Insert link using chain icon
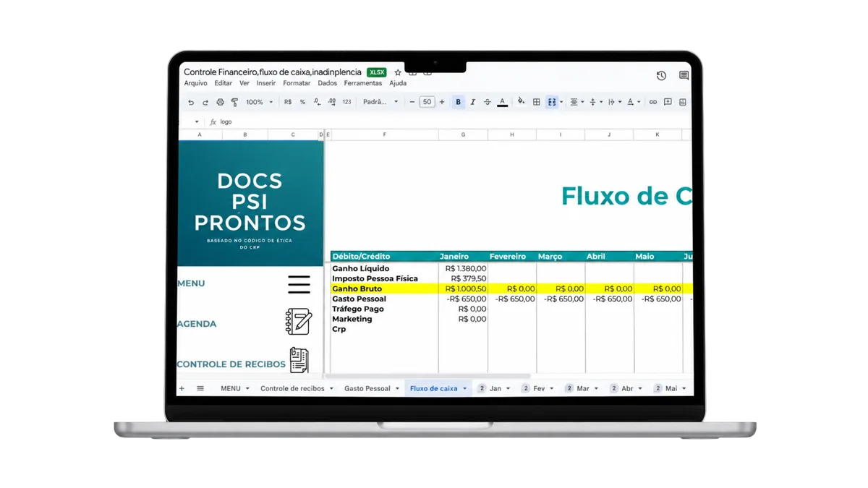The image size is (868, 488). 652,103
